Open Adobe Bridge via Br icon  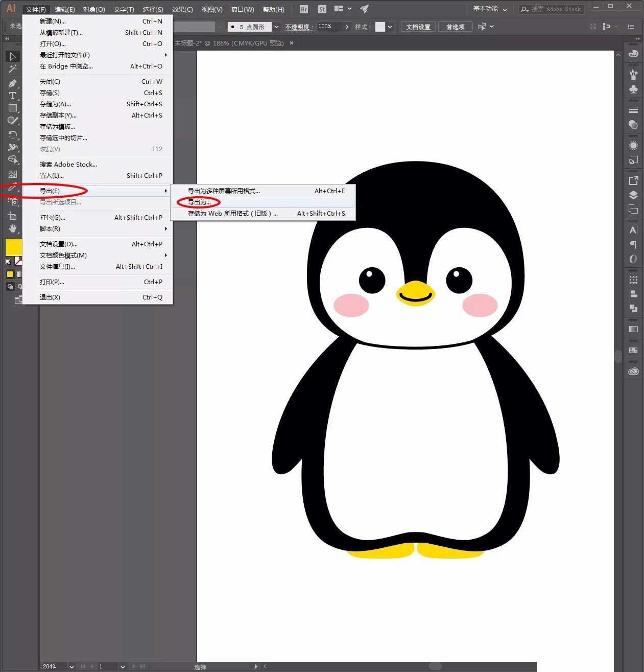point(304,9)
